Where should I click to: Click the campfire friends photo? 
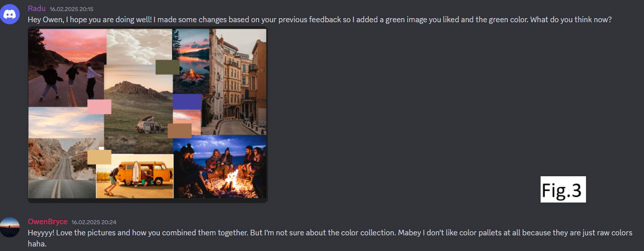click(x=219, y=167)
